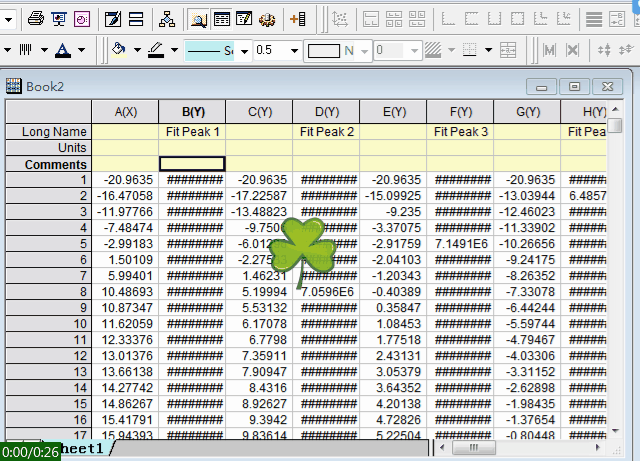Open Code Builder gear icon
Screen dimensions: 640x461
point(266,18)
